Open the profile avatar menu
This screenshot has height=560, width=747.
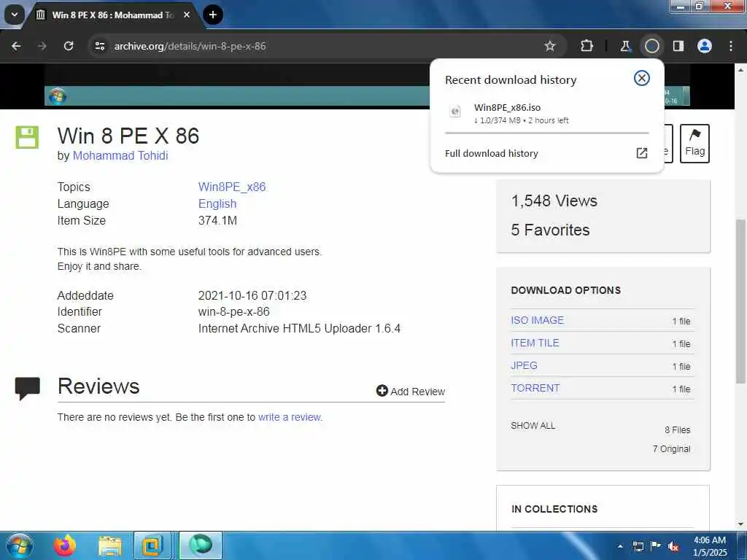click(x=705, y=46)
